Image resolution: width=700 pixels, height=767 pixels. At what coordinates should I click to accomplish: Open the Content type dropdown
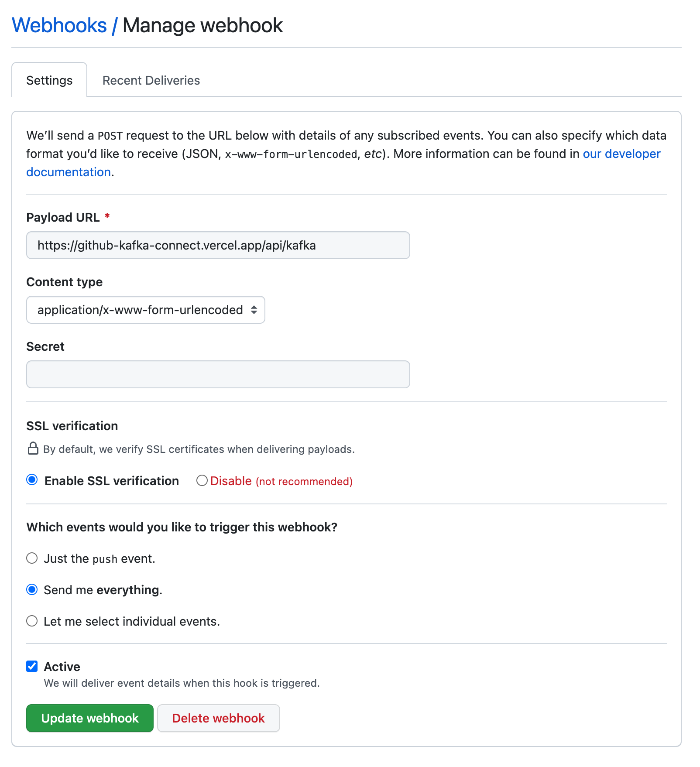tap(145, 310)
